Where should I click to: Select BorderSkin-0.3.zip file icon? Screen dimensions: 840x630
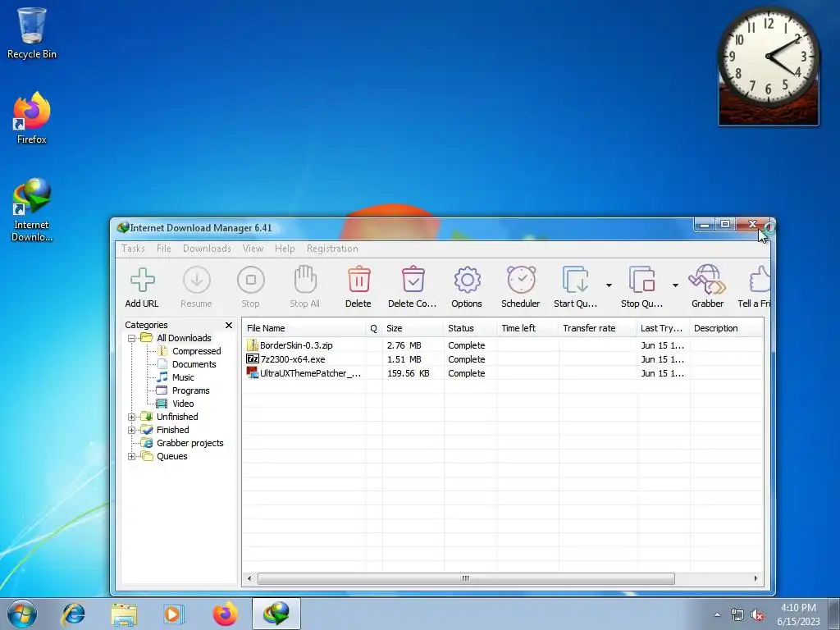(x=253, y=345)
